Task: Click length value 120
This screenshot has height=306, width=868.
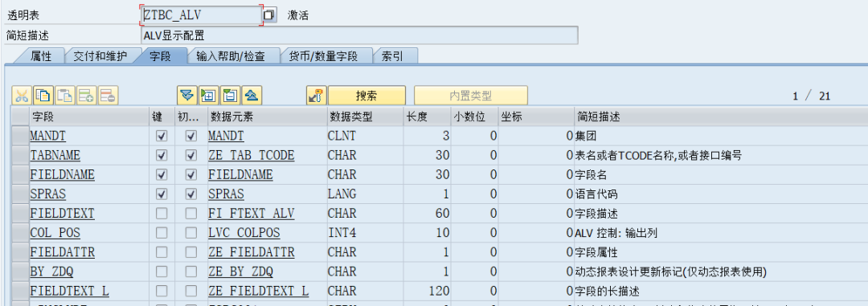Action: coord(439,291)
